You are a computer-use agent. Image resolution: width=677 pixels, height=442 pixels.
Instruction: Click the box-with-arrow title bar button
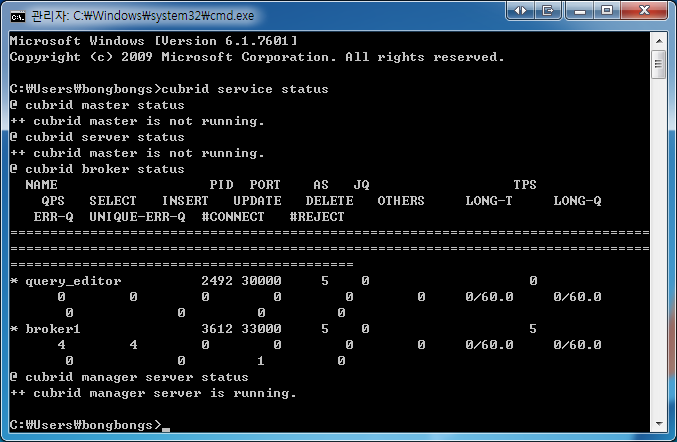tap(549, 10)
